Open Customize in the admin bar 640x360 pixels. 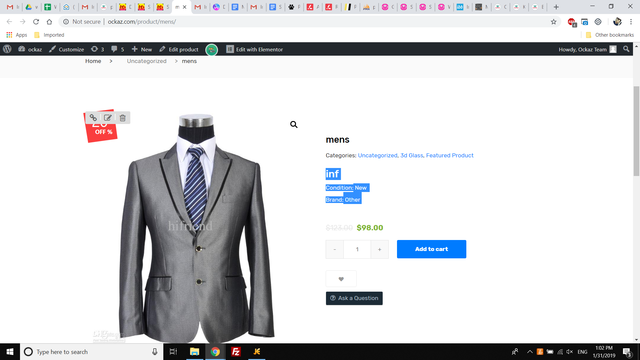point(67,49)
